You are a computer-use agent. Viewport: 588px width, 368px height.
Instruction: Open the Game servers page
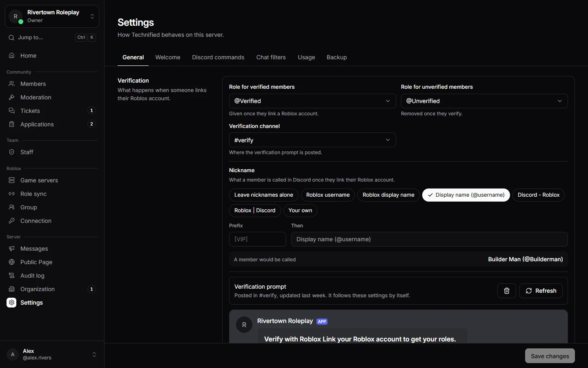click(x=52, y=180)
